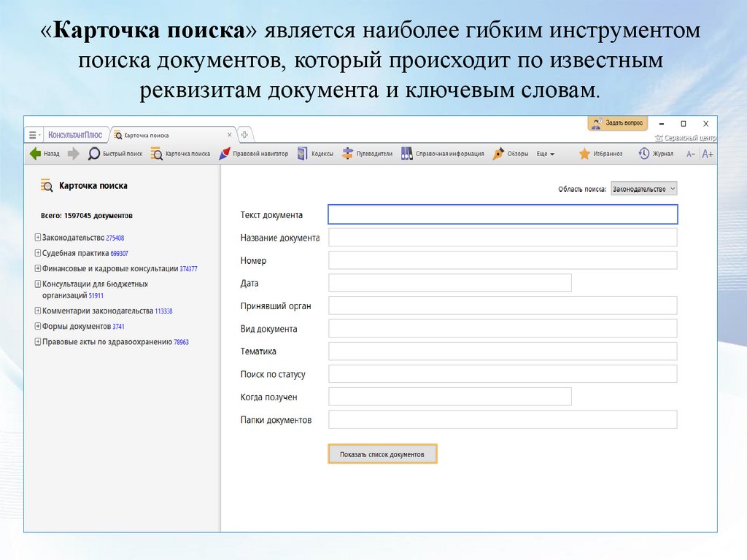Screen dimensions: 747x560
Task: Click the green Back arrow icon
Action: [x=34, y=154]
